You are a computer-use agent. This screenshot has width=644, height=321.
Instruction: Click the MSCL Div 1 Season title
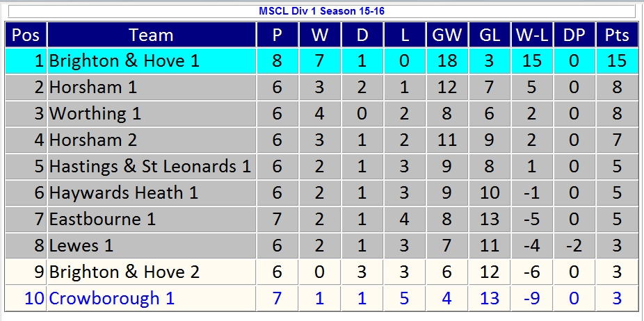[x=321, y=11]
